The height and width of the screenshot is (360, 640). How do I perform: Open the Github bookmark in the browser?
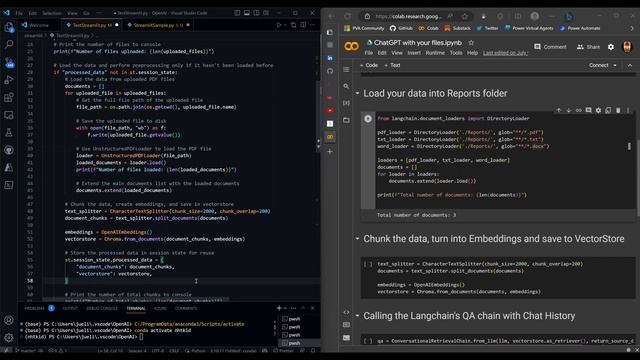[401, 28]
